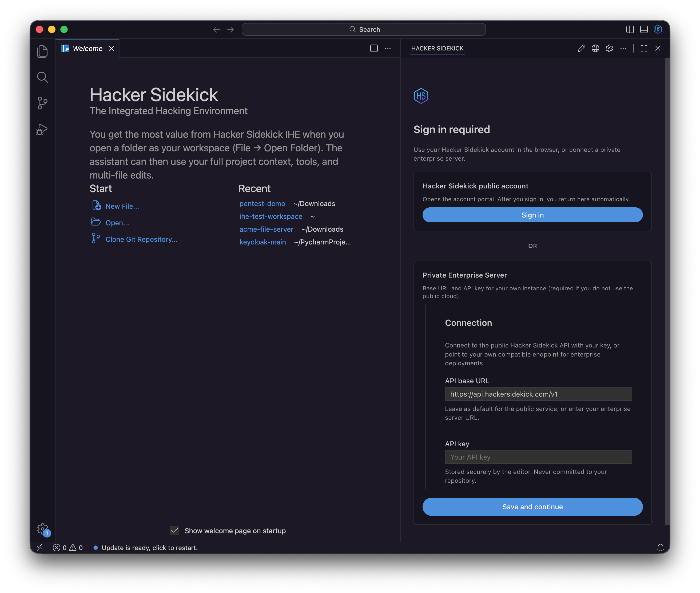Screen dimensions: 700x593
Task: Click New File... link
Action: (x=122, y=206)
